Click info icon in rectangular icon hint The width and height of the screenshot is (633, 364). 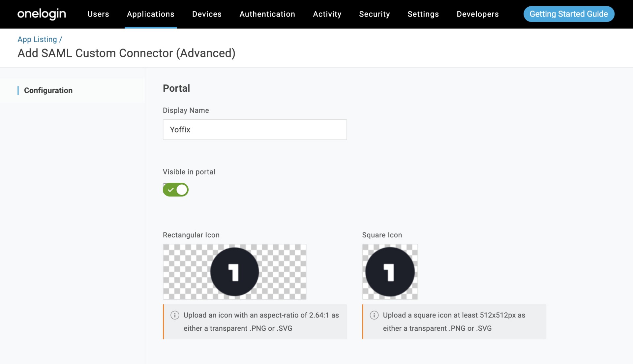[175, 315]
